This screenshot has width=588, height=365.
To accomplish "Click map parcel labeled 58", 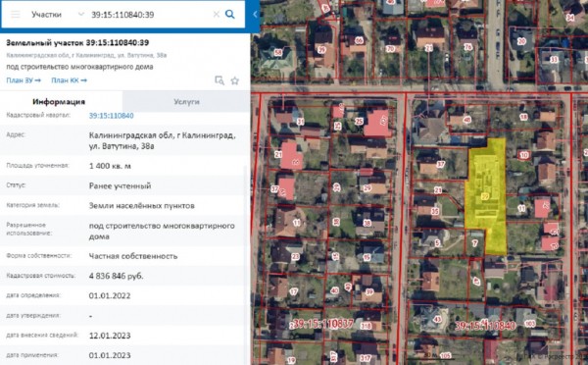I will pyautogui.click(x=278, y=53).
